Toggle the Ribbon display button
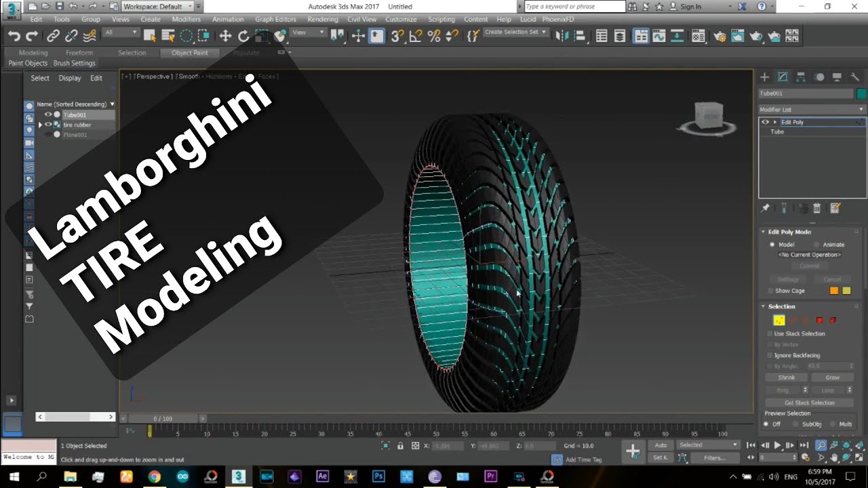 (x=641, y=36)
